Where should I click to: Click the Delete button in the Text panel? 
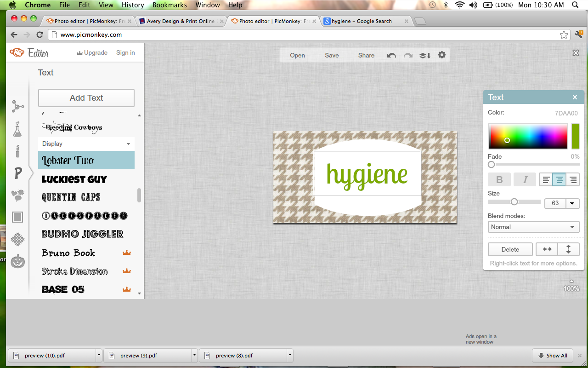[x=510, y=249]
